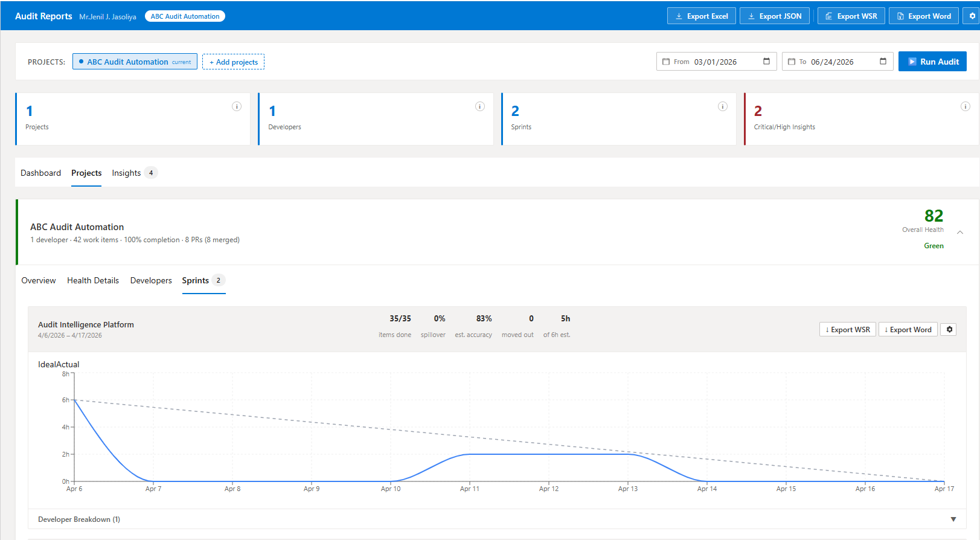Click the Insights count badge 4

click(x=151, y=173)
